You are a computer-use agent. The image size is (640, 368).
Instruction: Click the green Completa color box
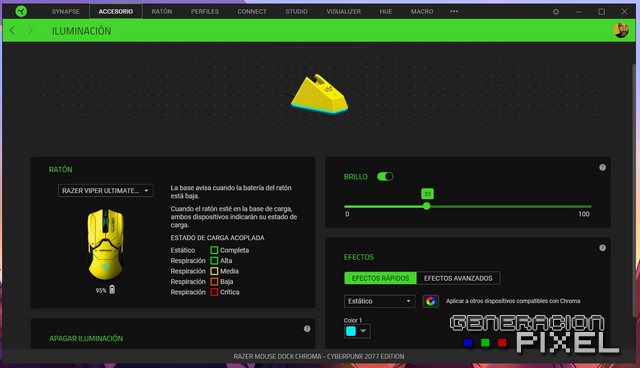coord(214,250)
